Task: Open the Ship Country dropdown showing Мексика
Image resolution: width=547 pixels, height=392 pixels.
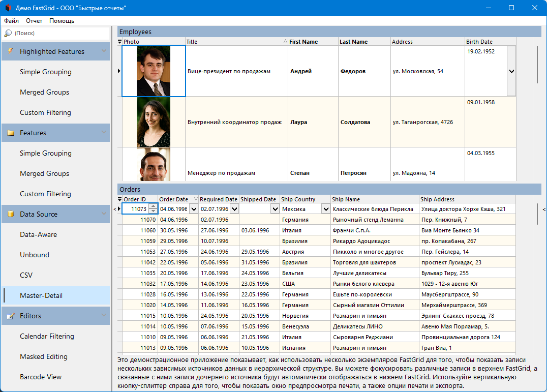Action: (325, 209)
